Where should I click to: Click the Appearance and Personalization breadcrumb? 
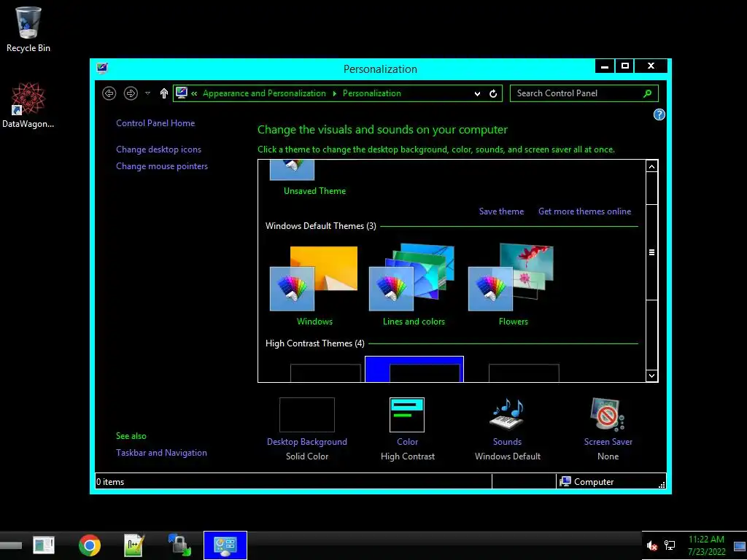click(x=264, y=93)
